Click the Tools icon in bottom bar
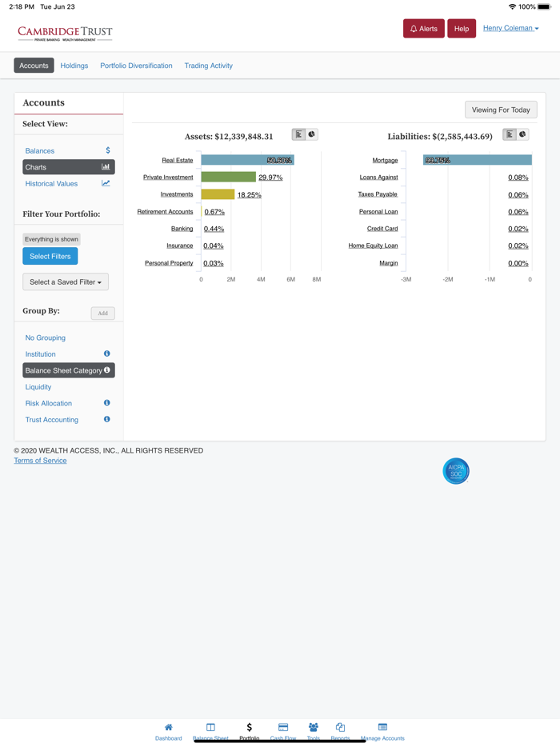 click(x=313, y=729)
